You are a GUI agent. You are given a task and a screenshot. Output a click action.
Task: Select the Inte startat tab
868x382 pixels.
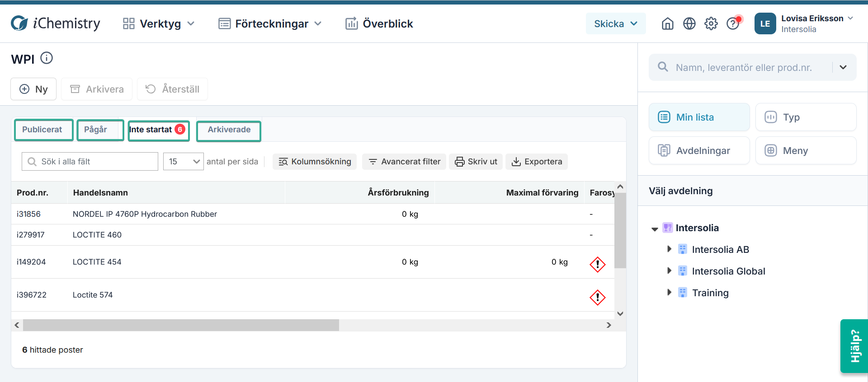(x=159, y=130)
